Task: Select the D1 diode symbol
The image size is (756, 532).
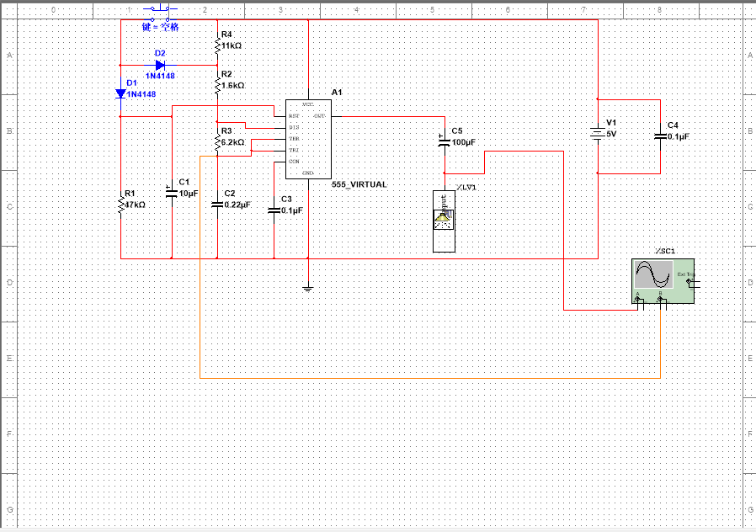Action: tap(120, 93)
